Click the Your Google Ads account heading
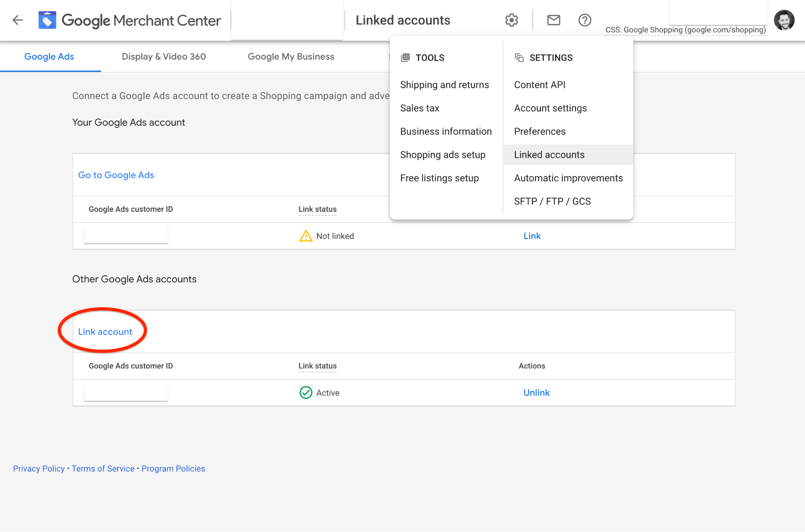 click(128, 122)
